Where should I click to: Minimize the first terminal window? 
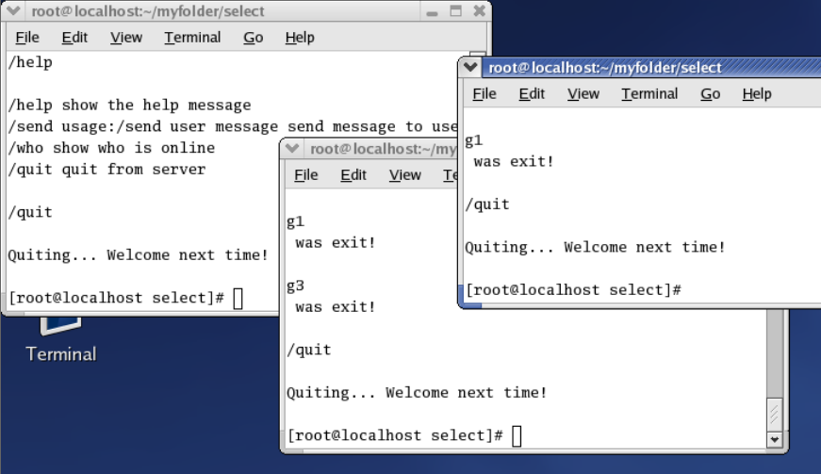pyautogui.click(x=432, y=12)
